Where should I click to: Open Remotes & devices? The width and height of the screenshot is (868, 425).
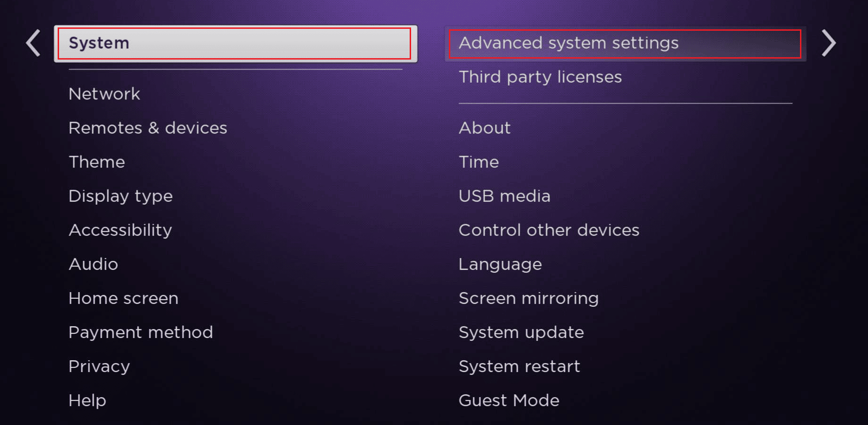(148, 128)
